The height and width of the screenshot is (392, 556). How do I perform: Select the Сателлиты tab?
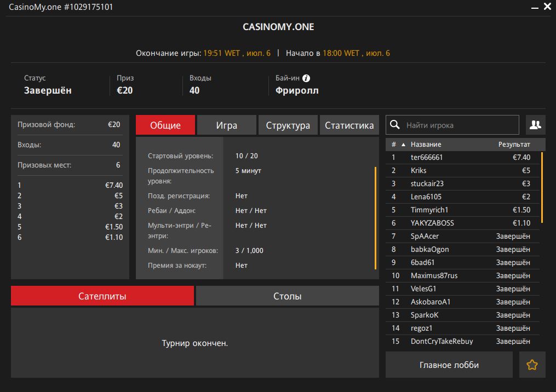(102, 296)
